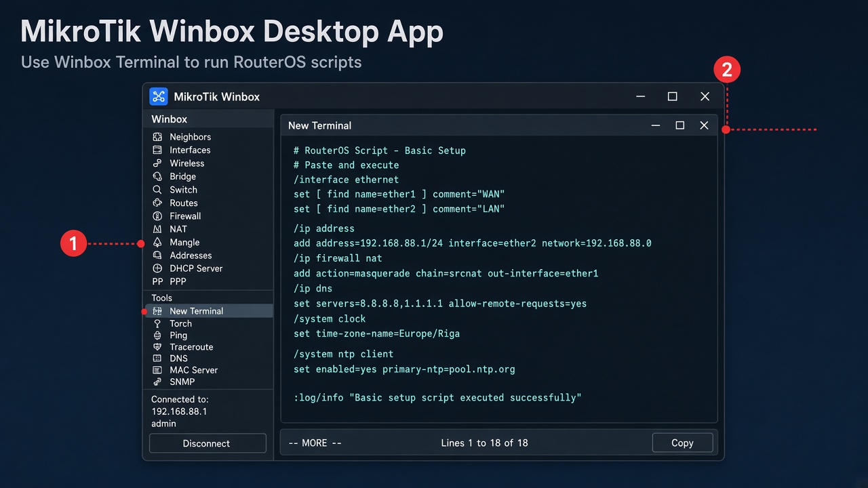868x488 pixels.
Task: Click the "set time-zone-name=Europe/Riga" line
Action: [376, 333]
